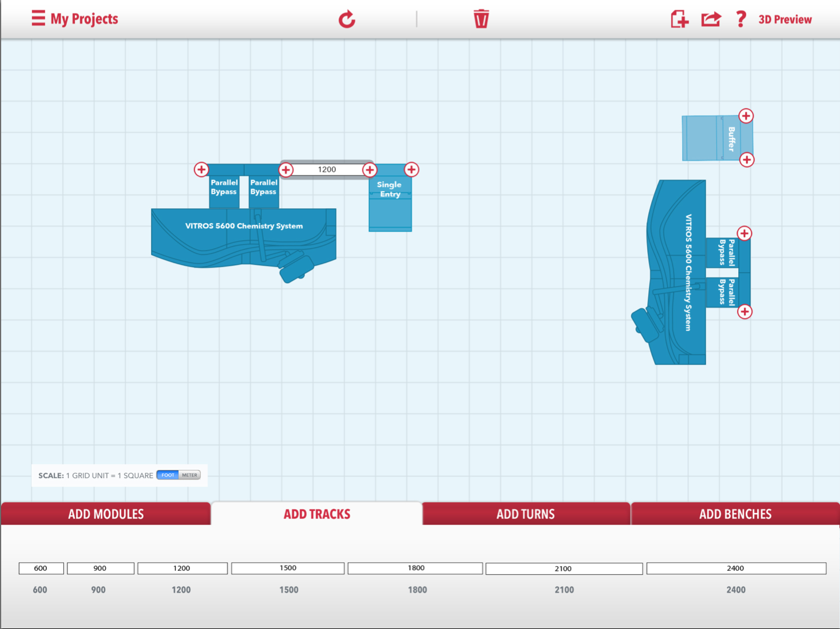Click the trash can delete icon
This screenshot has height=629, width=840.
click(x=481, y=19)
